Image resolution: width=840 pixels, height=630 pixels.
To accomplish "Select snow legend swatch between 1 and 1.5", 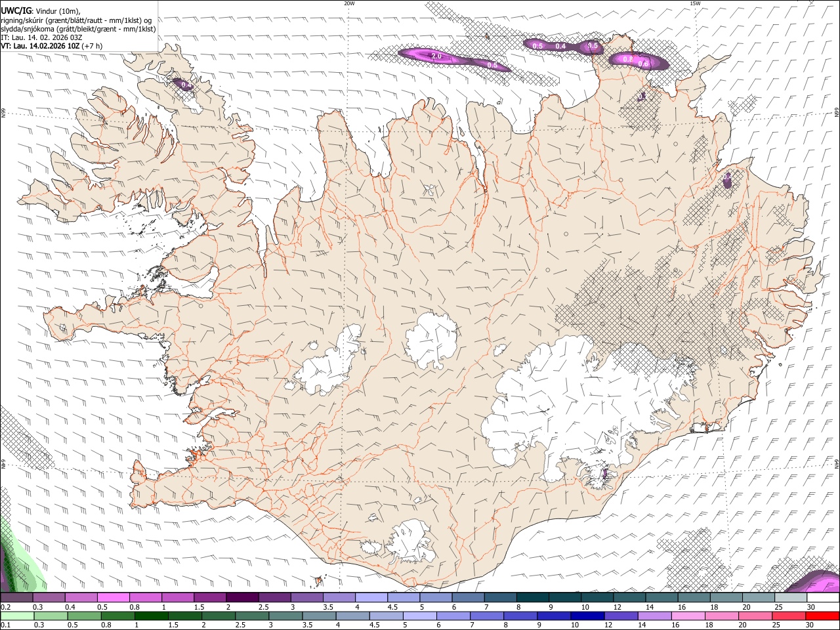I will tap(178, 597).
